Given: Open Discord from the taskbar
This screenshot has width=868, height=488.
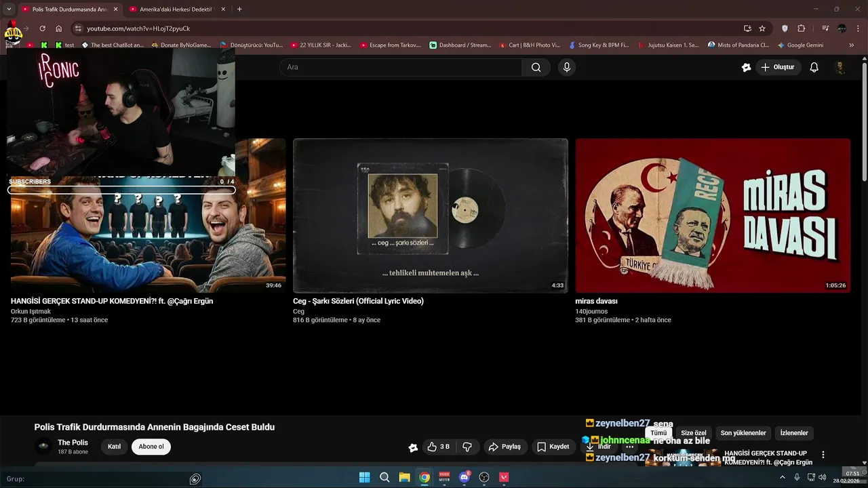Looking at the screenshot, I should click(x=465, y=477).
